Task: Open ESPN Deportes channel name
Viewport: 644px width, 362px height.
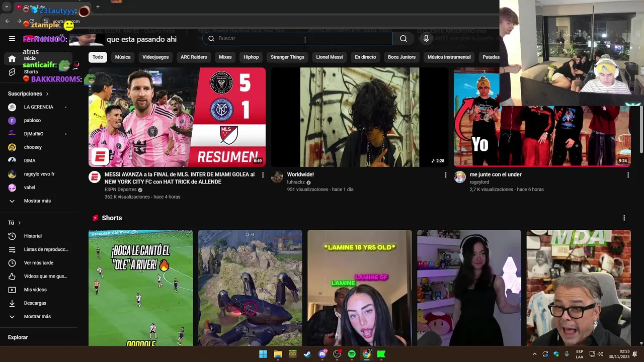Action: (x=120, y=190)
